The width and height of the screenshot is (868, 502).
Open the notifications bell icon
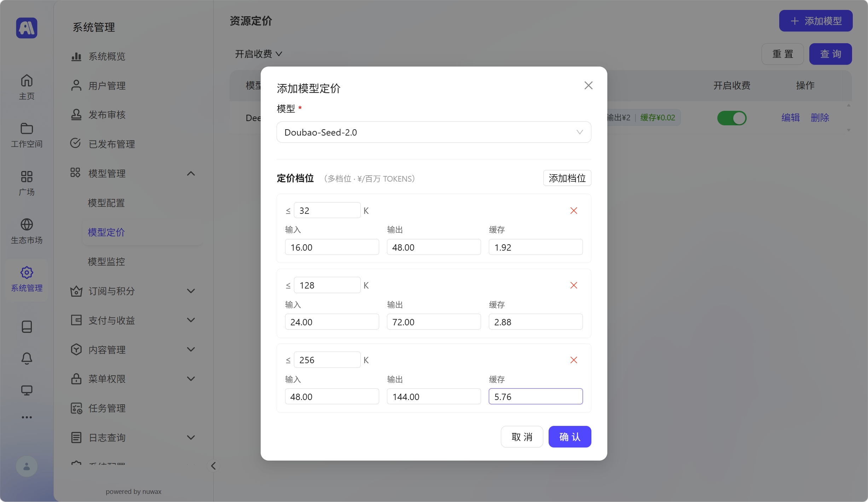27,358
